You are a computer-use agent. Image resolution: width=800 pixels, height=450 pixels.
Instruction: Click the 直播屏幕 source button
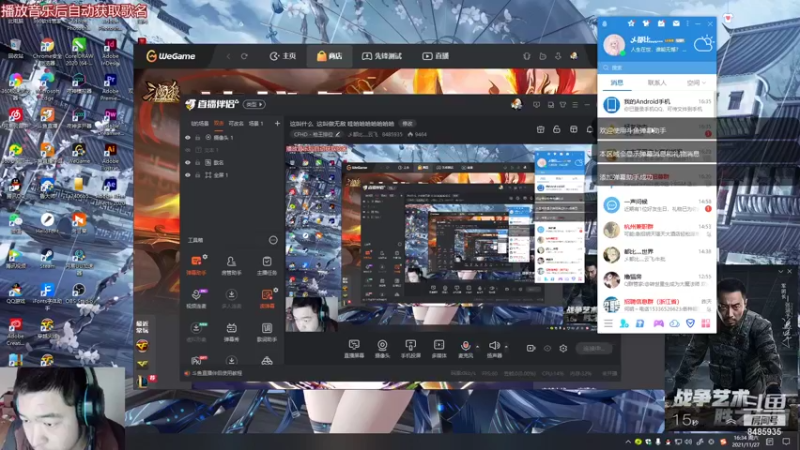tap(354, 348)
